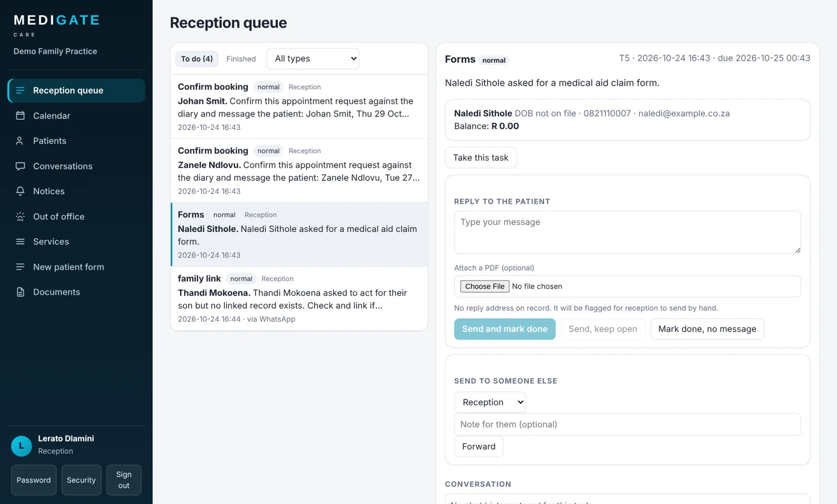The height and width of the screenshot is (504, 837).
Task: Click the Services menu-lines icon
Action: click(20, 241)
